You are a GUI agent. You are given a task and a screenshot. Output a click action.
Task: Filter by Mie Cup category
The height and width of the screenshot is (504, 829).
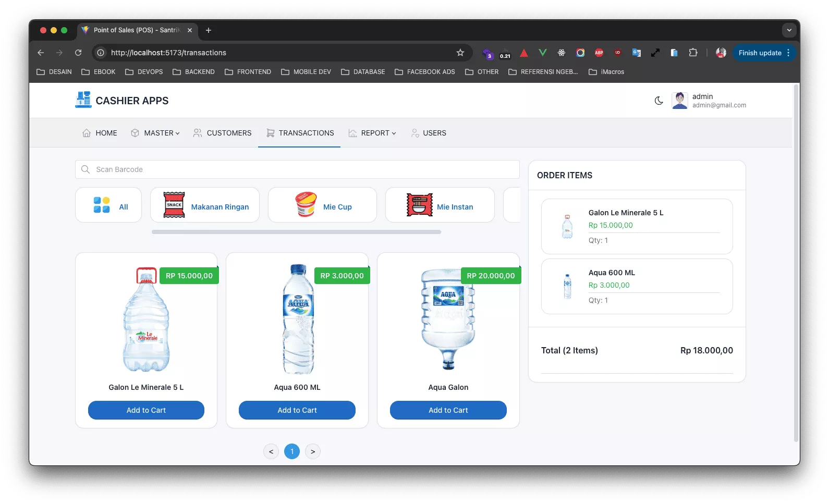point(322,205)
